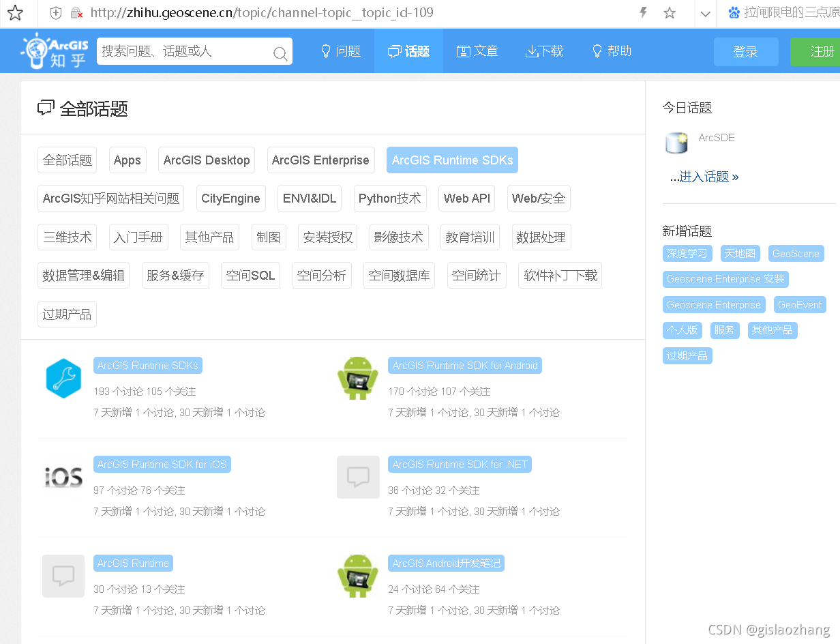Select the Web API category filter
This screenshot has height=644, width=840.
(x=467, y=199)
